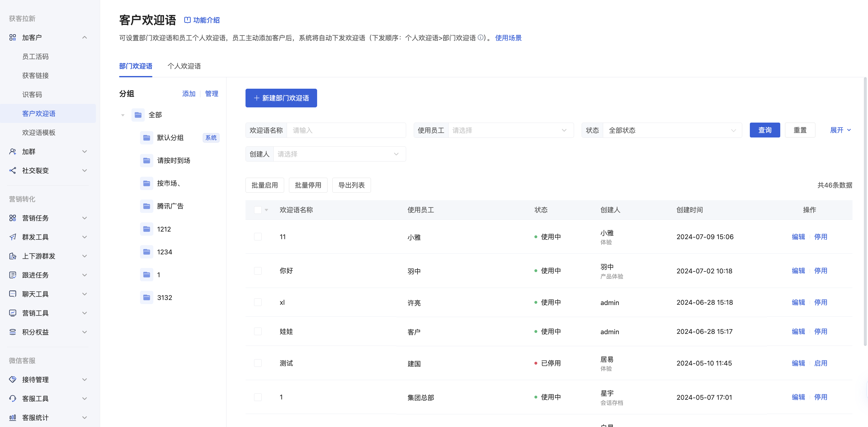Click the 腾讯广告 folder icon
Viewport: 868px width, 427px height.
coord(147,206)
